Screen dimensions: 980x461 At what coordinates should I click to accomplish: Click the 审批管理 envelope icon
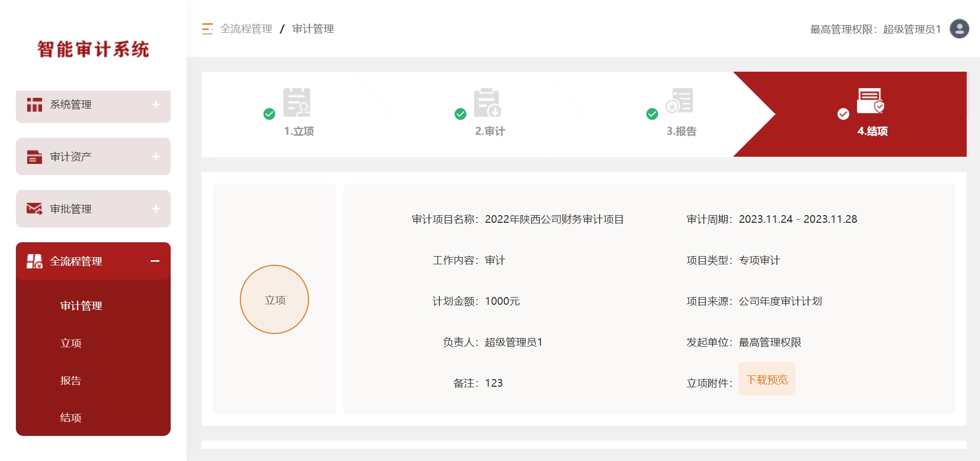tap(34, 209)
